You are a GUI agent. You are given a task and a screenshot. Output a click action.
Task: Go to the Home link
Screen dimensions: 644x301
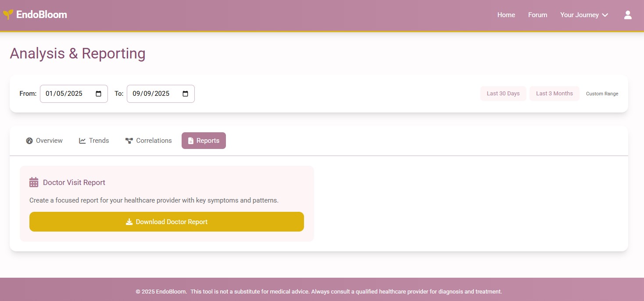pyautogui.click(x=506, y=15)
